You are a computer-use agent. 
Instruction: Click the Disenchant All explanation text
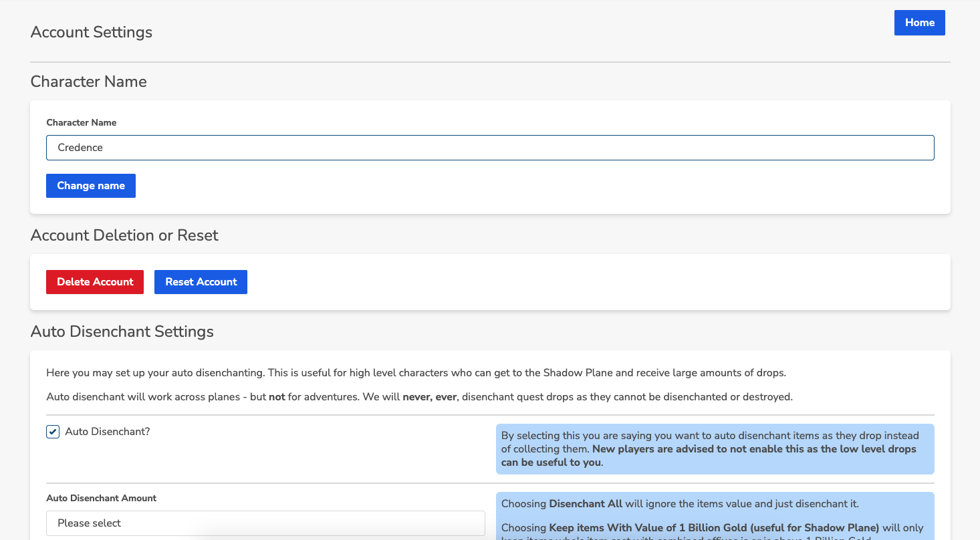(x=680, y=504)
